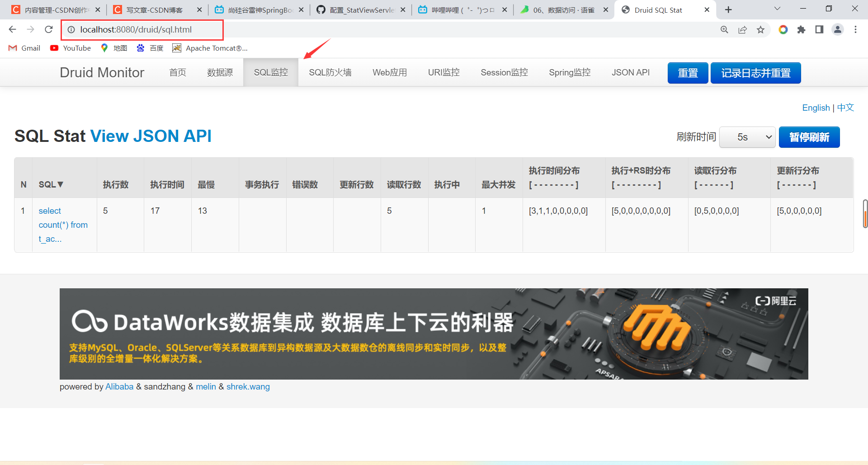This screenshot has height=465, width=868.
Task: Open the YouTube bookmark
Action: click(x=71, y=48)
